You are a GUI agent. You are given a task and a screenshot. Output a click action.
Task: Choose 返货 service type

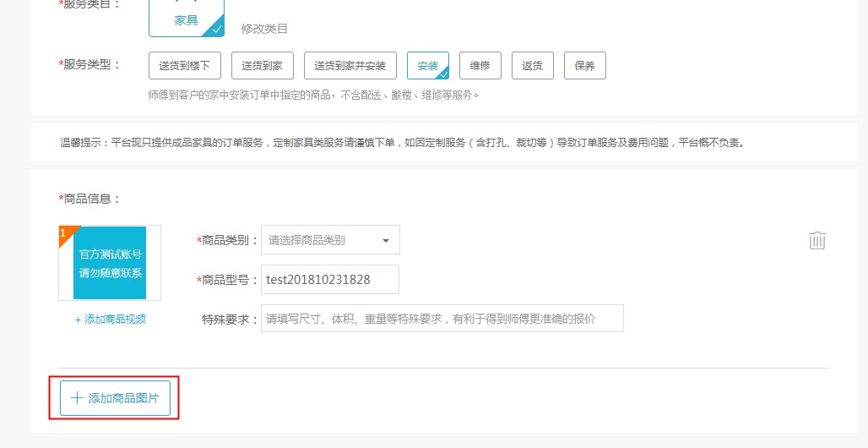(533, 65)
